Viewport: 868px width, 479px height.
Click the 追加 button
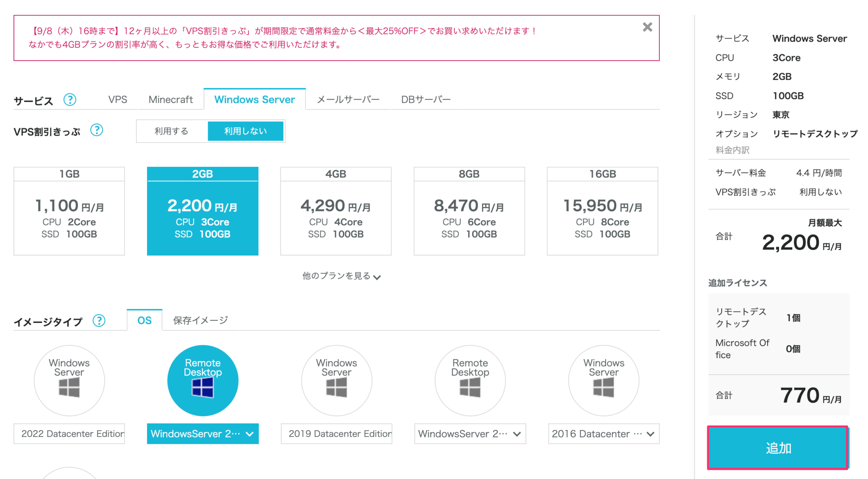tap(778, 448)
